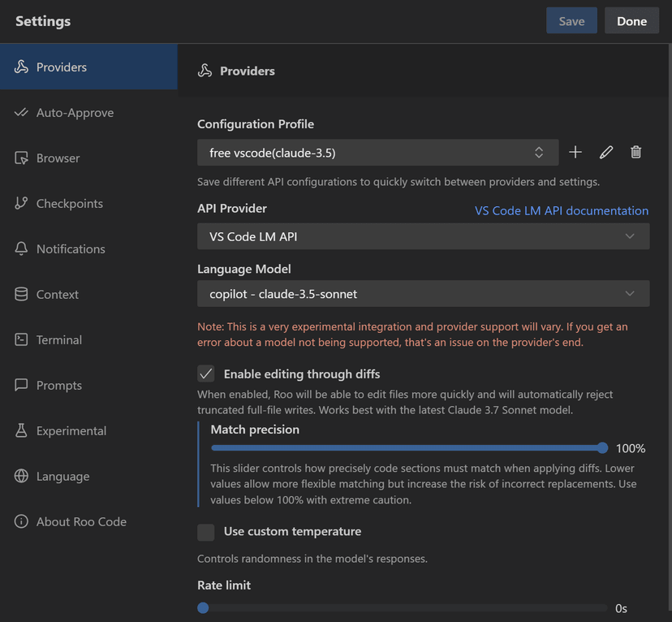Viewport: 672px width, 622px height.
Task: Open VS Code LM API documentation link
Action: [x=562, y=211]
